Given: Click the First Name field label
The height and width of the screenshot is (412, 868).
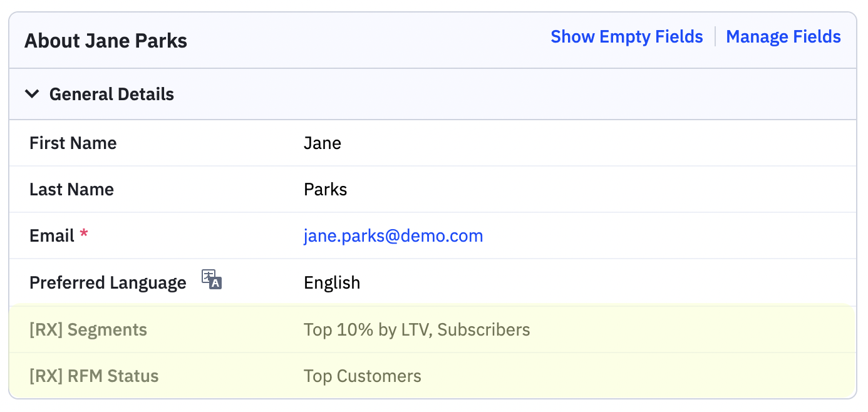Looking at the screenshot, I should 73,143.
